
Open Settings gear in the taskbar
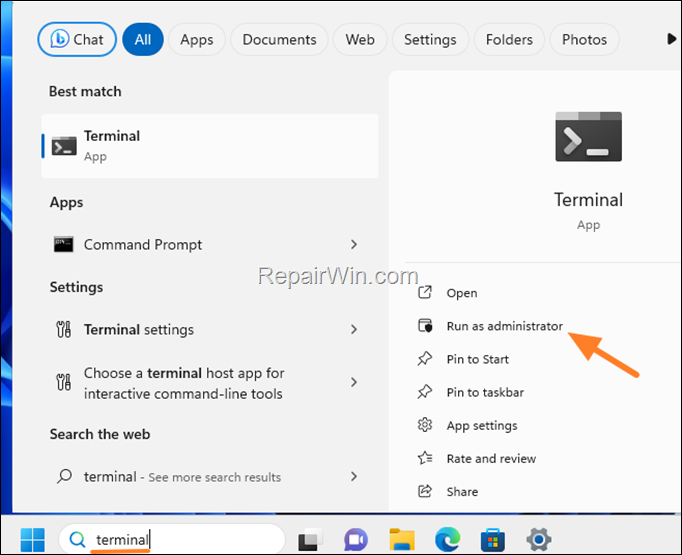[539, 539]
